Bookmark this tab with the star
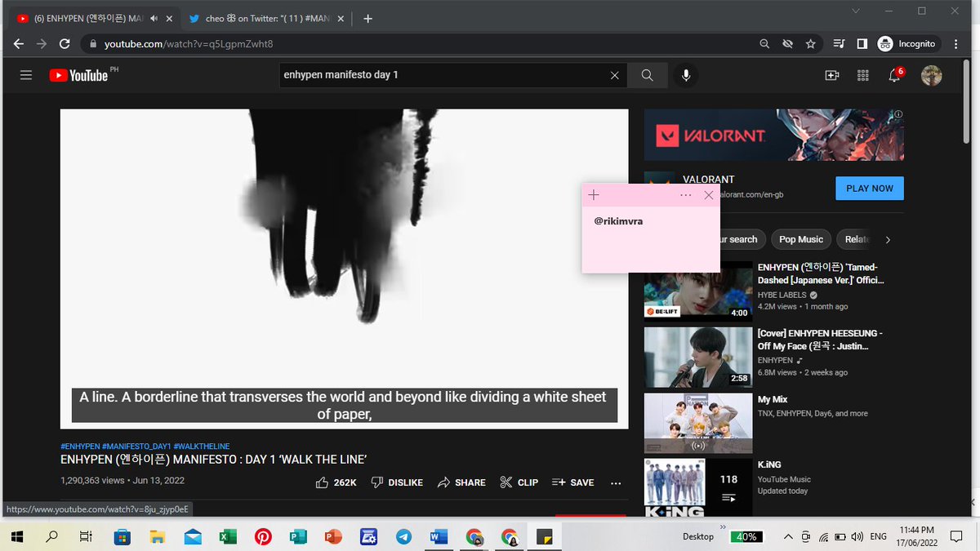 (811, 43)
